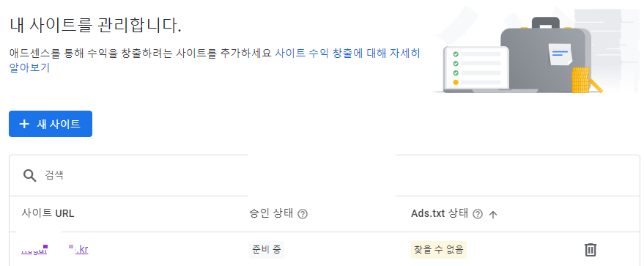
Task: Open the site URL ending in .kr
Action: coord(55,249)
